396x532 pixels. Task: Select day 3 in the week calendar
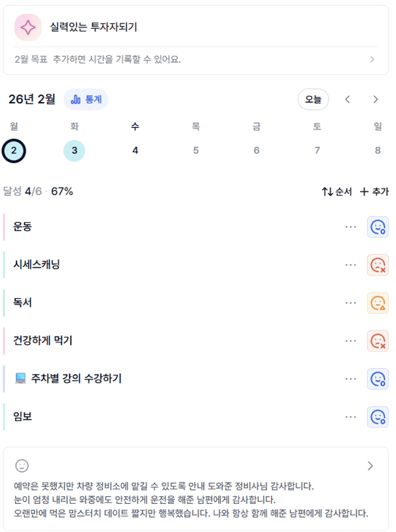coord(74,151)
